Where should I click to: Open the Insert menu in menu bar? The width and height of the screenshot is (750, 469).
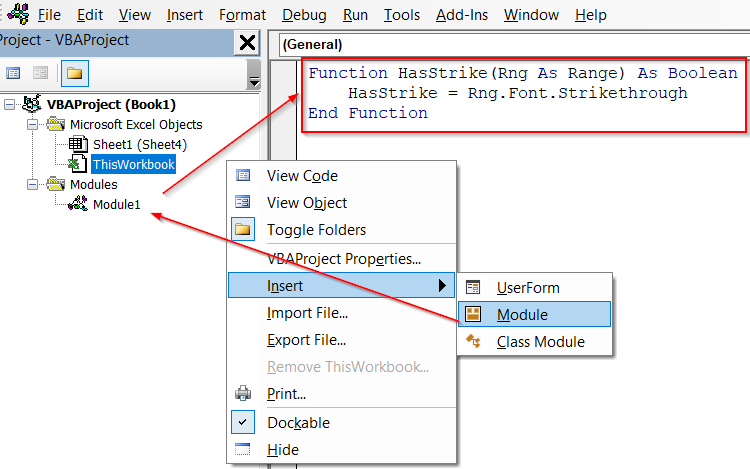[x=185, y=15]
